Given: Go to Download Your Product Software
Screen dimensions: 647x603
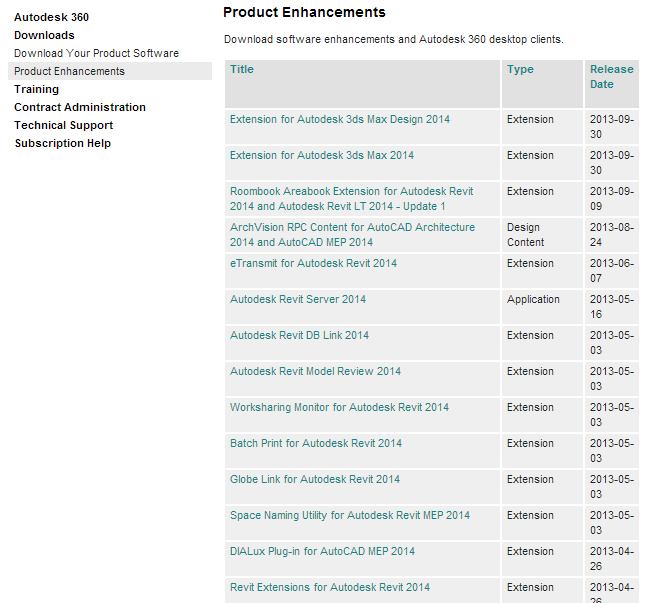Looking at the screenshot, I should point(96,53).
